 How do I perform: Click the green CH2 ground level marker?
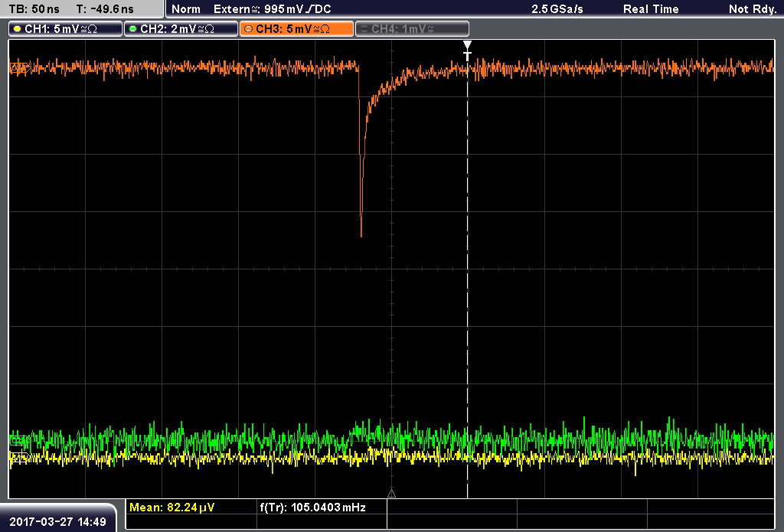(18, 440)
